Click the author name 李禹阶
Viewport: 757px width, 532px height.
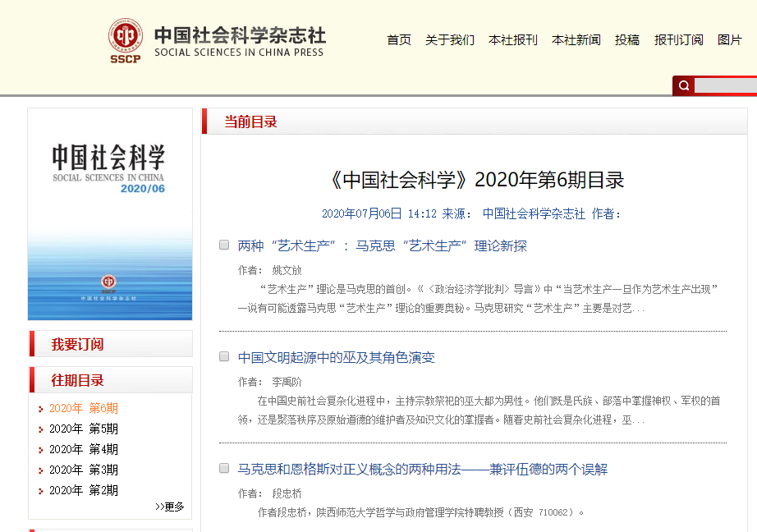click(287, 382)
